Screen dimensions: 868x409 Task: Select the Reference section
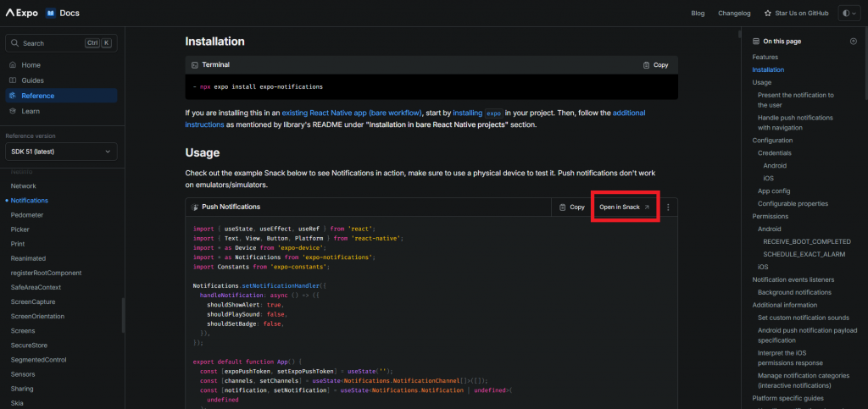coord(61,96)
